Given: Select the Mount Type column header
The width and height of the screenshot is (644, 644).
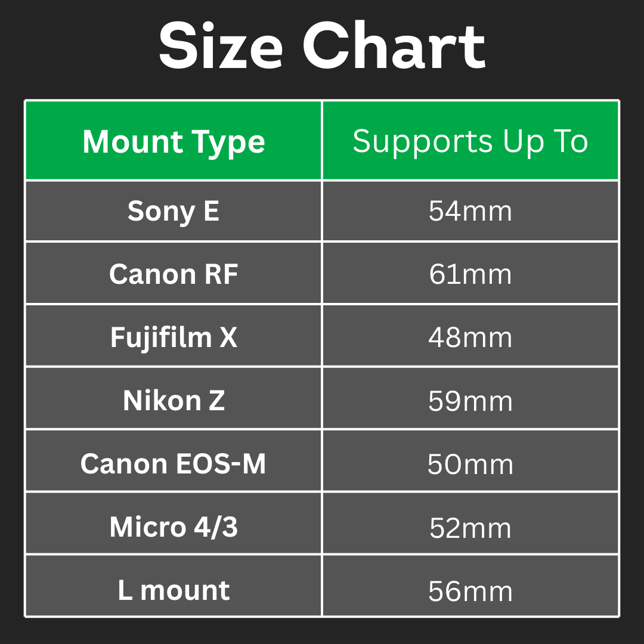Looking at the screenshot, I should pyautogui.click(x=174, y=141).
